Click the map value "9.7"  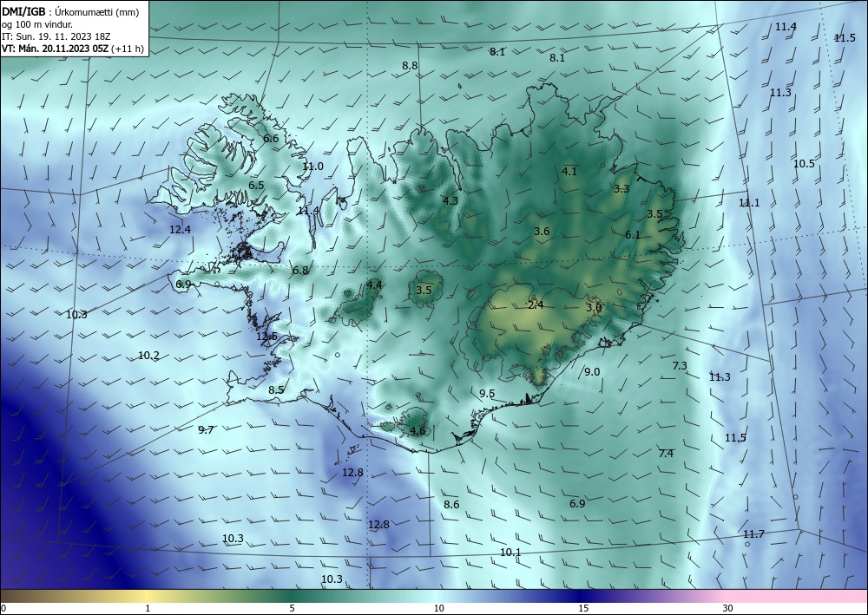tap(206, 429)
